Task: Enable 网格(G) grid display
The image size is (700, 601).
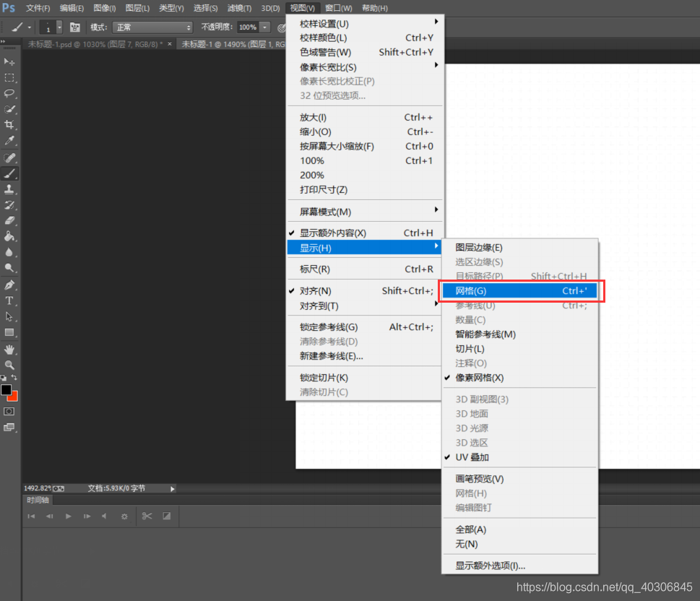Action: coord(519,291)
